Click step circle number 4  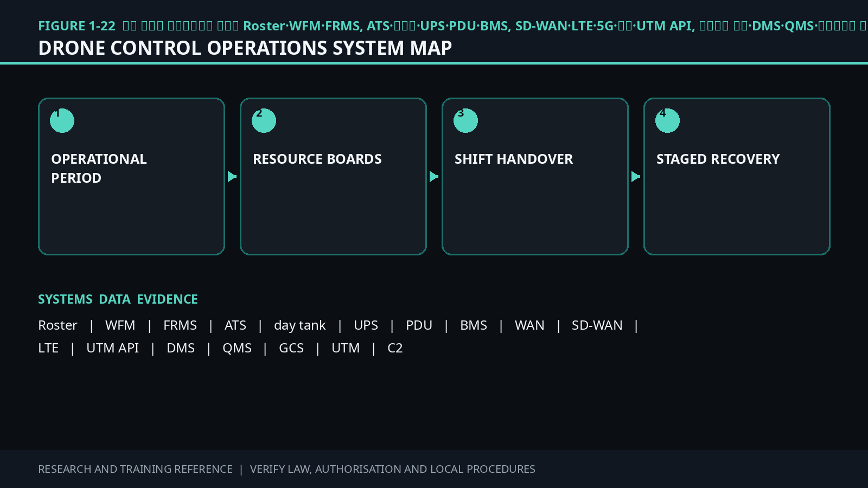tap(667, 120)
